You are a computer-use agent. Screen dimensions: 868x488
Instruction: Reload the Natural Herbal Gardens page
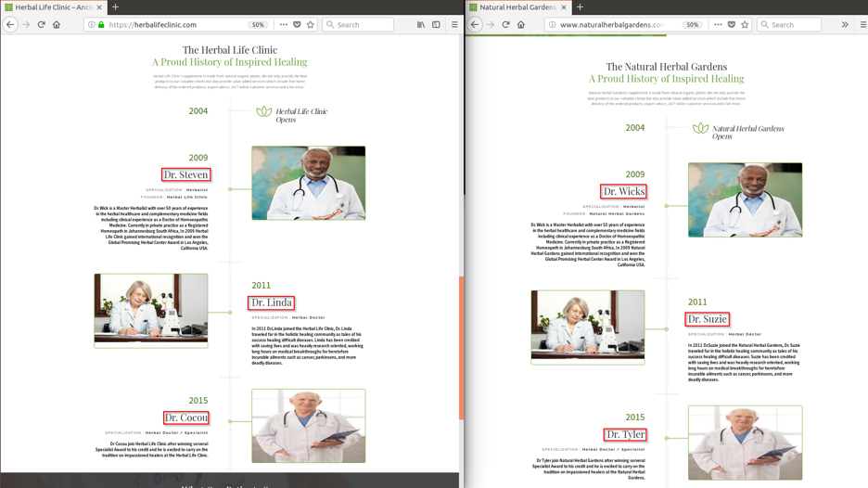[505, 25]
